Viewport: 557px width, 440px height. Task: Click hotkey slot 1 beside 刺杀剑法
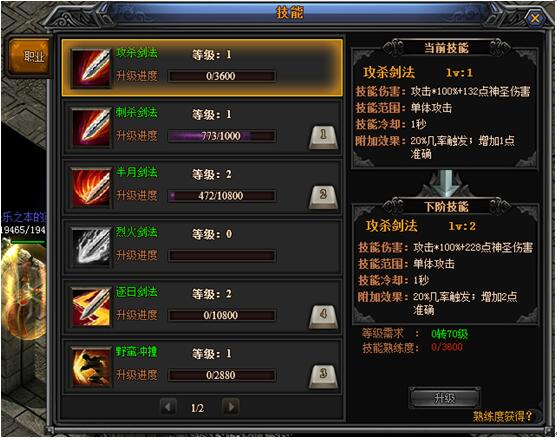coord(323,137)
